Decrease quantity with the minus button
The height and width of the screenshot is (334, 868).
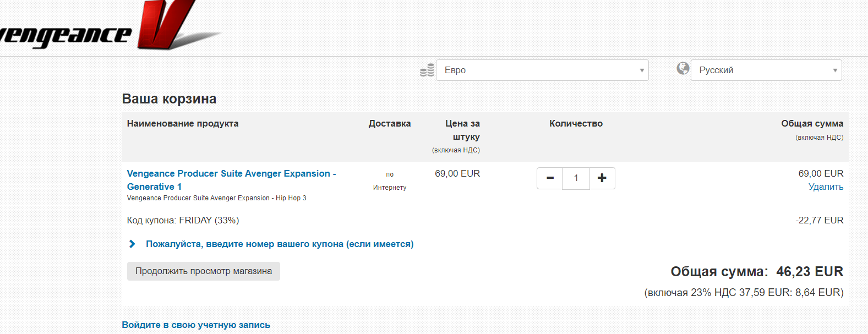[x=550, y=178]
